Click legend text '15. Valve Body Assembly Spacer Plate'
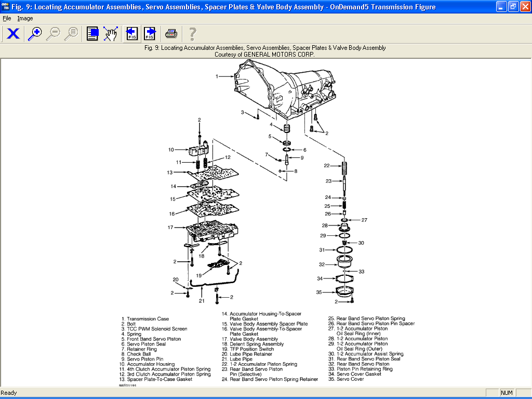 tap(265, 324)
